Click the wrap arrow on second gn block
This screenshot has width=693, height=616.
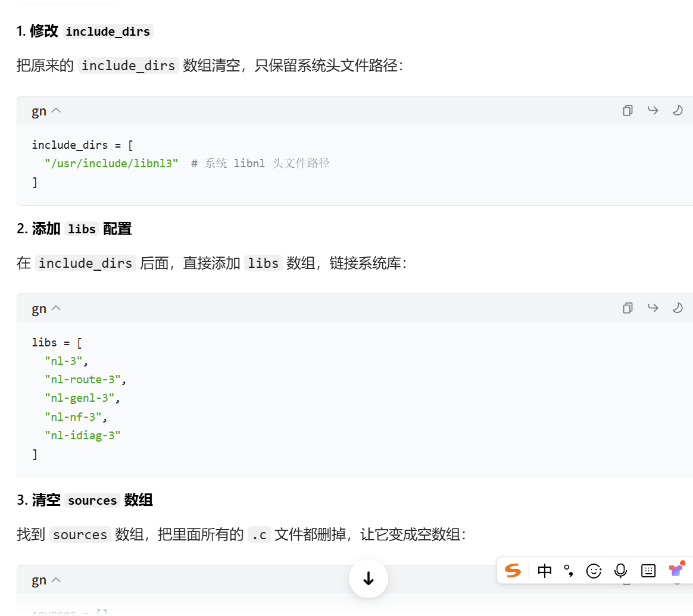click(653, 308)
